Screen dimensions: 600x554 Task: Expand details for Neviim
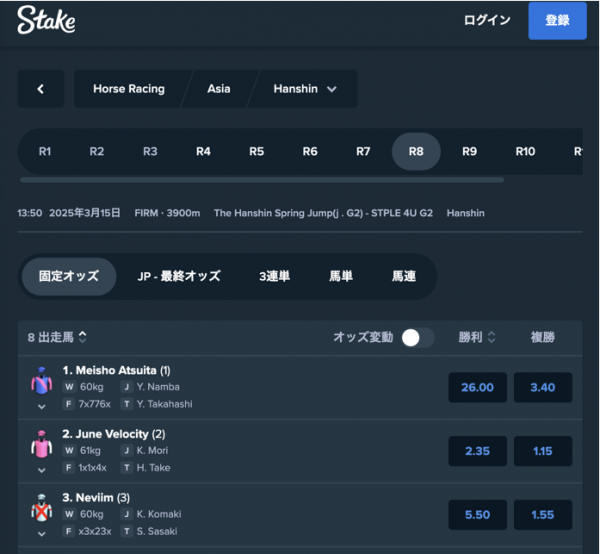click(x=42, y=534)
